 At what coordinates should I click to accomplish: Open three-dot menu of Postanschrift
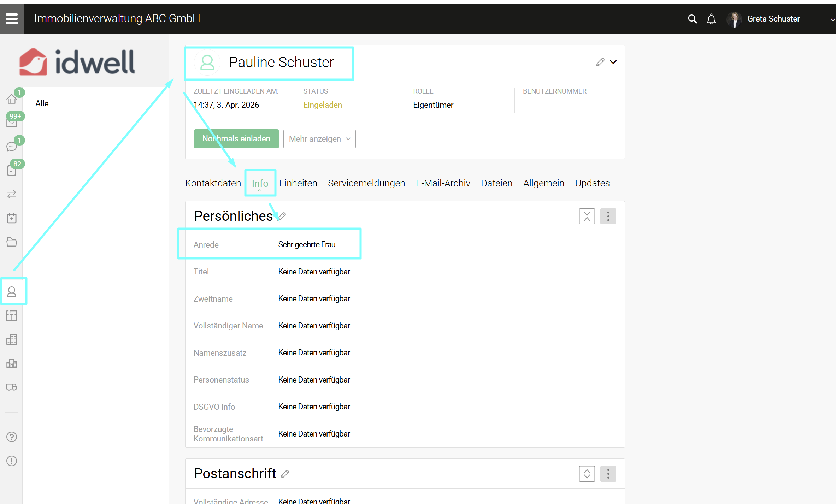608,474
